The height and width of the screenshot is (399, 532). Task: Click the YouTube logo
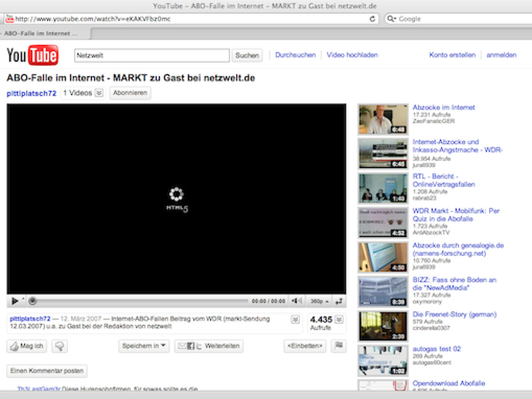[32, 55]
